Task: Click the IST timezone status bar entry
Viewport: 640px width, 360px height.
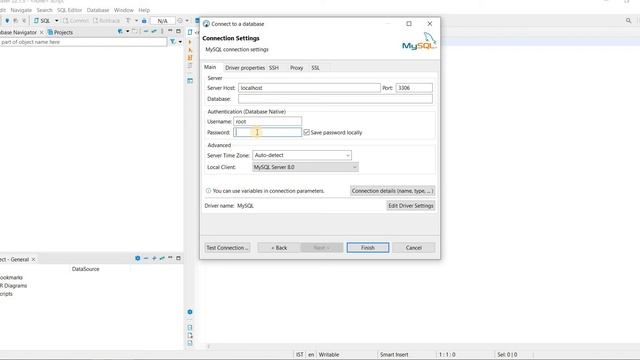Action: coord(300,355)
